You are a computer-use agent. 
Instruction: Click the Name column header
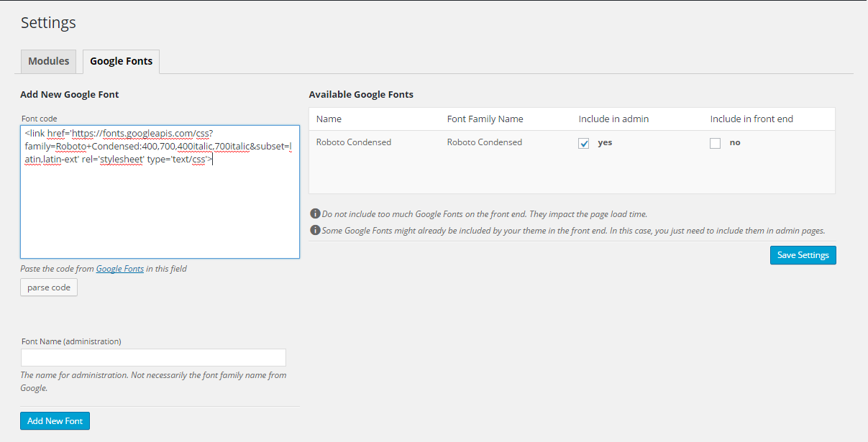[x=329, y=119]
